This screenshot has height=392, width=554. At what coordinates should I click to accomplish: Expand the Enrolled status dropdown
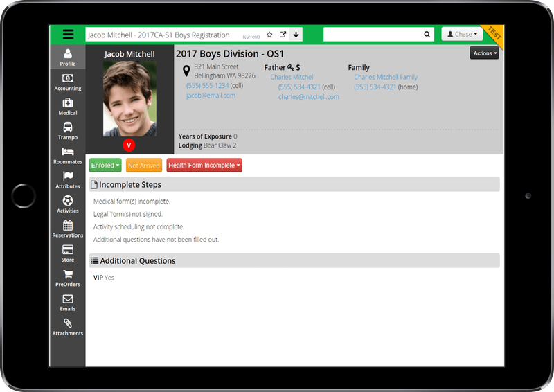pyautogui.click(x=105, y=166)
